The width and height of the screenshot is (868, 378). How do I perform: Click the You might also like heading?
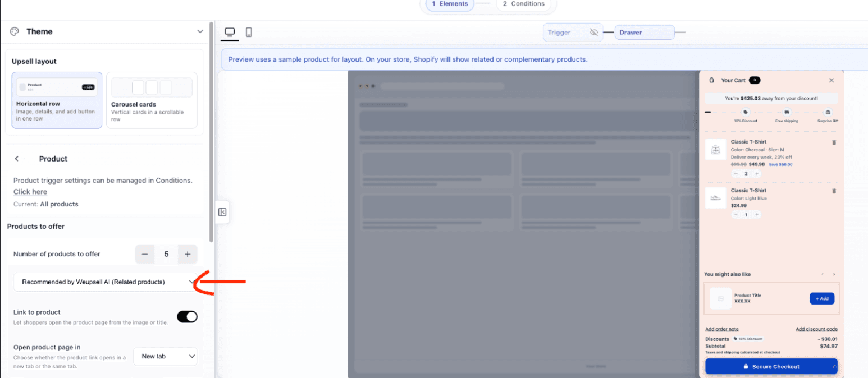[x=727, y=274]
